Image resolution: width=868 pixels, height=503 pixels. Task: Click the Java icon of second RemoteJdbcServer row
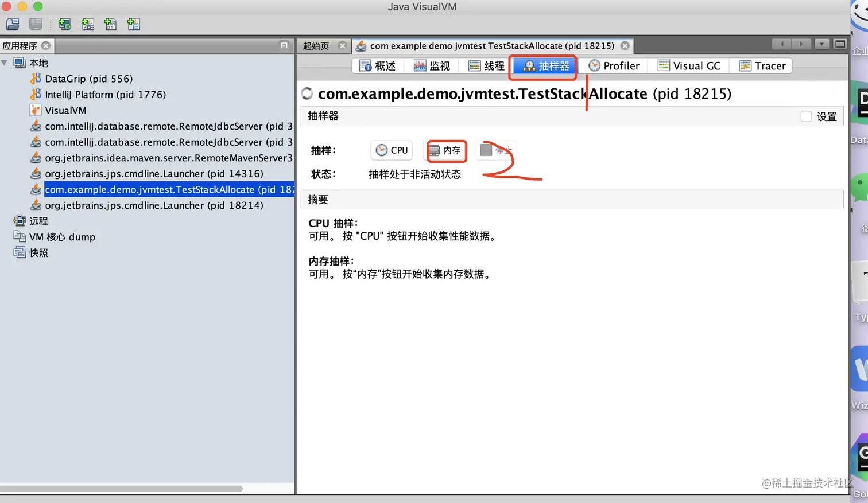point(36,142)
